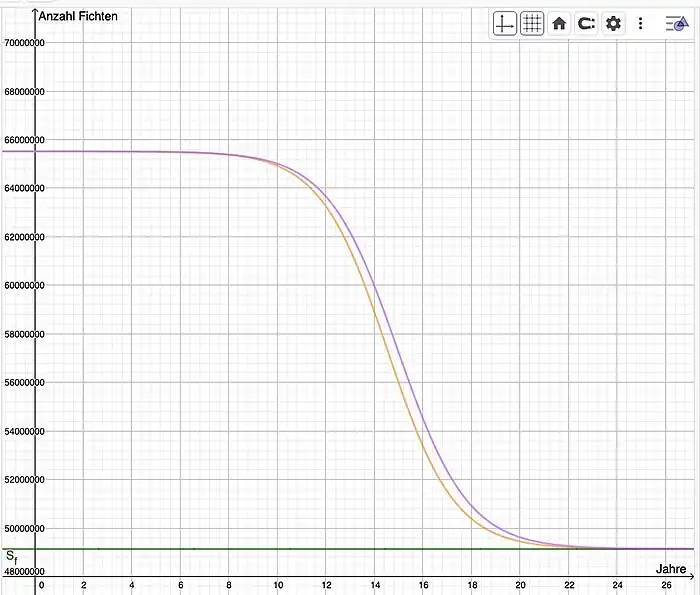The width and height of the screenshot is (700, 595).
Task: Reset to standard view with home icon
Action: pos(559,24)
